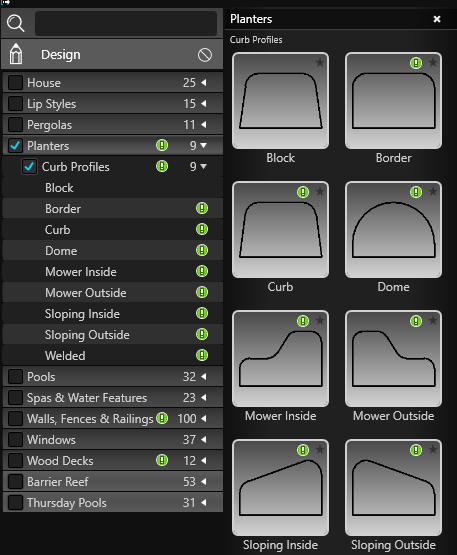Screen dimensions: 457x555
Task: Expand the Lip Styles arrow
Action: click(x=204, y=103)
